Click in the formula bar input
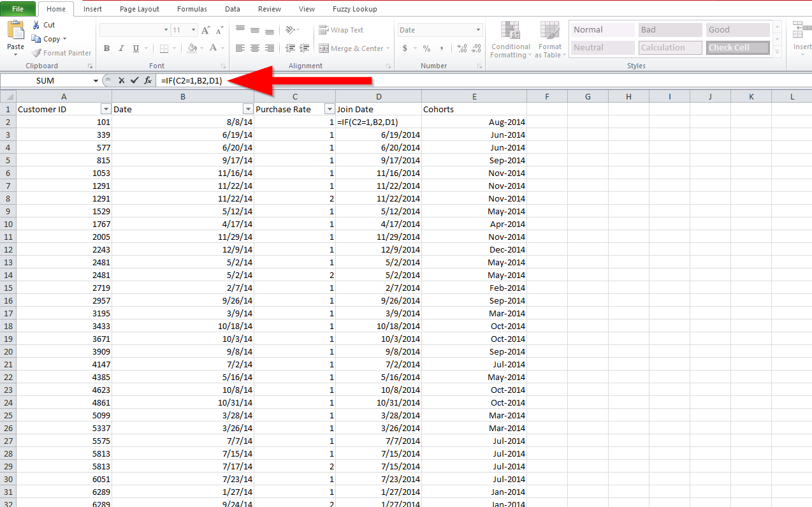This screenshot has height=507, width=812. point(484,81)
